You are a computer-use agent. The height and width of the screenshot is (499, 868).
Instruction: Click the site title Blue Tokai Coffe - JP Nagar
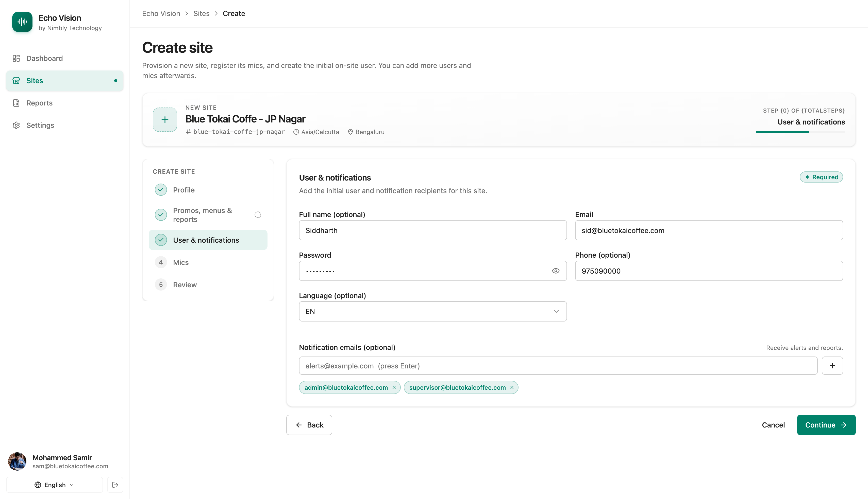pos(245,119)
